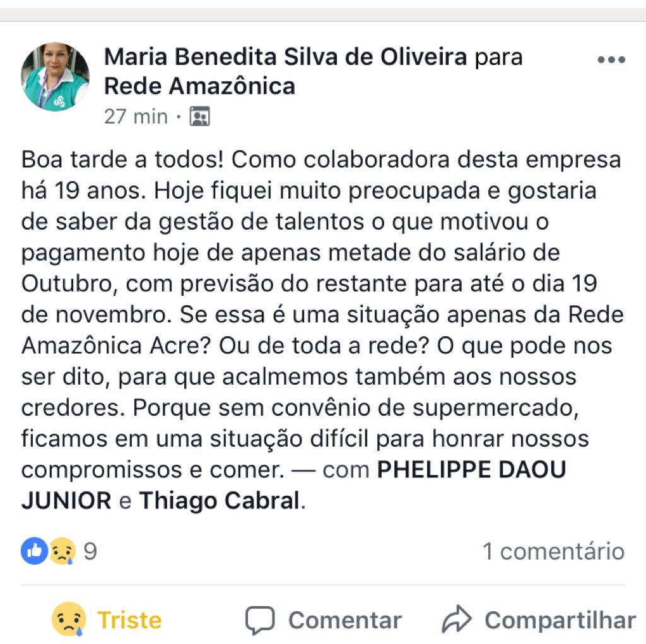The image size is (646, 644).
Task: Click the post audience group icon
Action: [199, 117]
